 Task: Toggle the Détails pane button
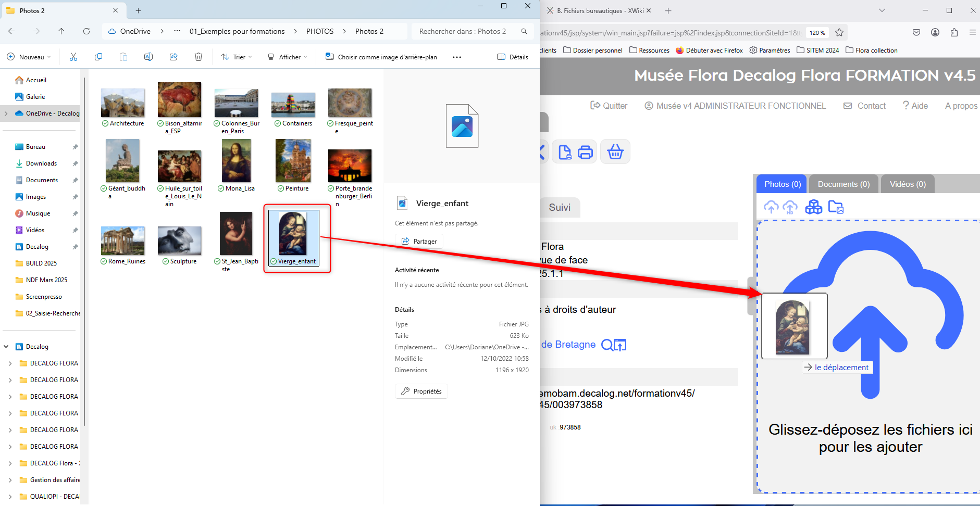[513, 57]
